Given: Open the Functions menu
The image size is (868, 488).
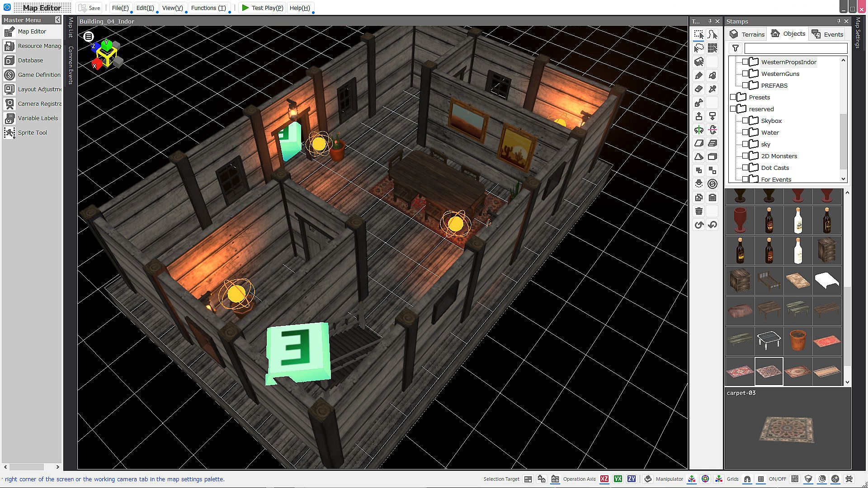Looking at the screenshot, I should click(x=208, y=8).
